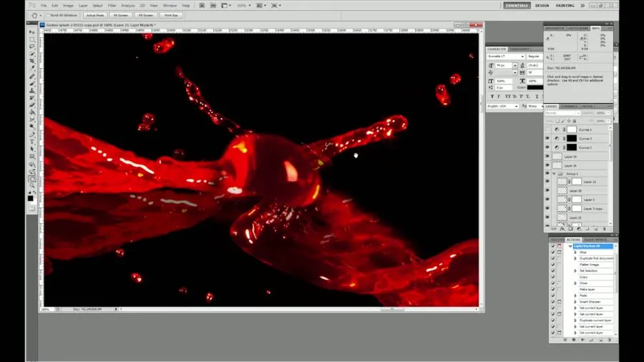Enable the Scroll All Windows checkbox

(47, 14)
